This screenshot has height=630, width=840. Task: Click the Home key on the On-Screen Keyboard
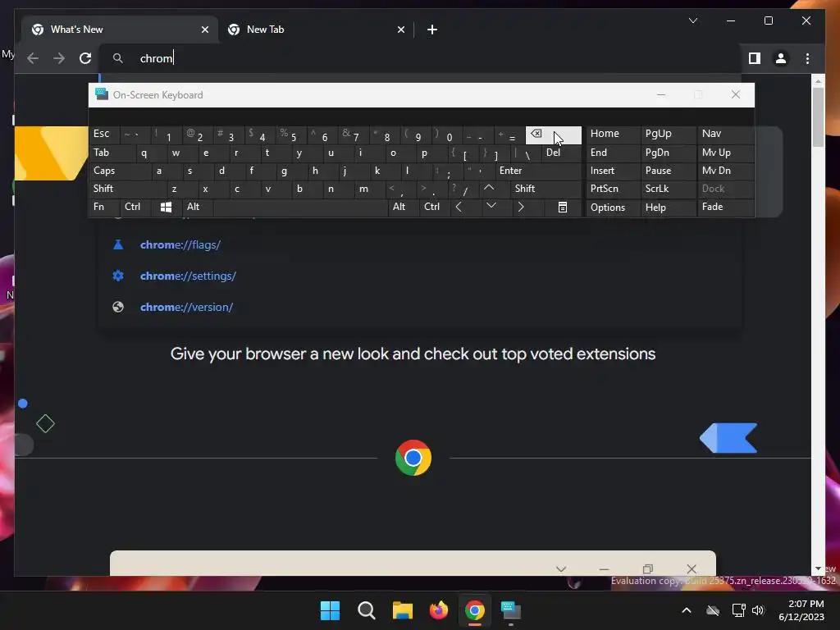pyautogui.click(x=613, y=134)
